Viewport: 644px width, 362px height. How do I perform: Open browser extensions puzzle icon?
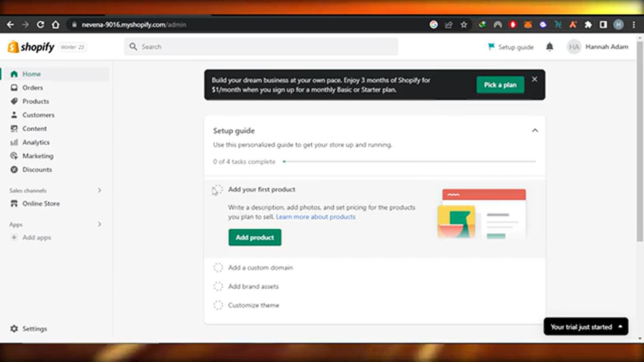click(588, 24)
